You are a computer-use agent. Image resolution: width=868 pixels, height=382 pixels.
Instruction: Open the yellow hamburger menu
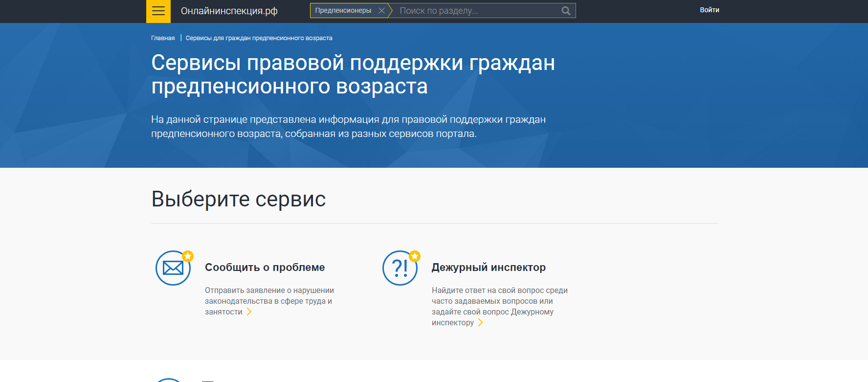tap(158, 11)
